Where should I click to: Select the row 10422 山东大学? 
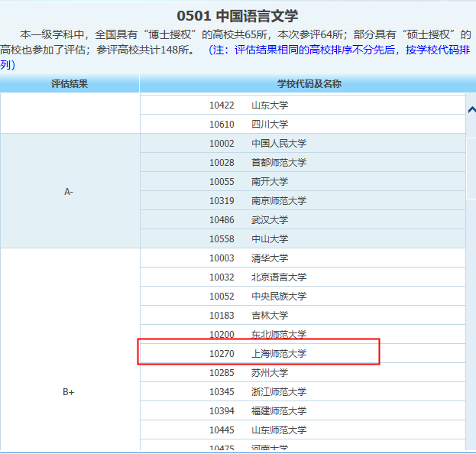tap(303, 105)
